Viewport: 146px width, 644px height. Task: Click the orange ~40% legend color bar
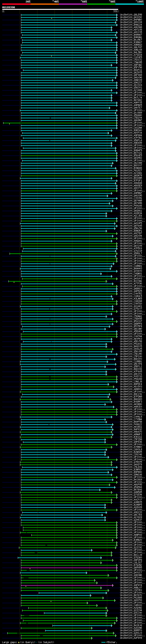(45, 4)
